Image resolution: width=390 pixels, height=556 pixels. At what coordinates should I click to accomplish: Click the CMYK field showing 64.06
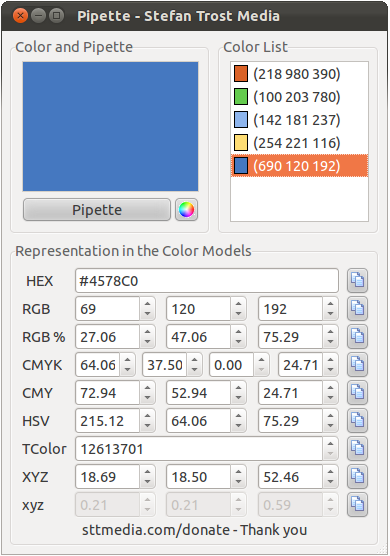coord(98,365)
